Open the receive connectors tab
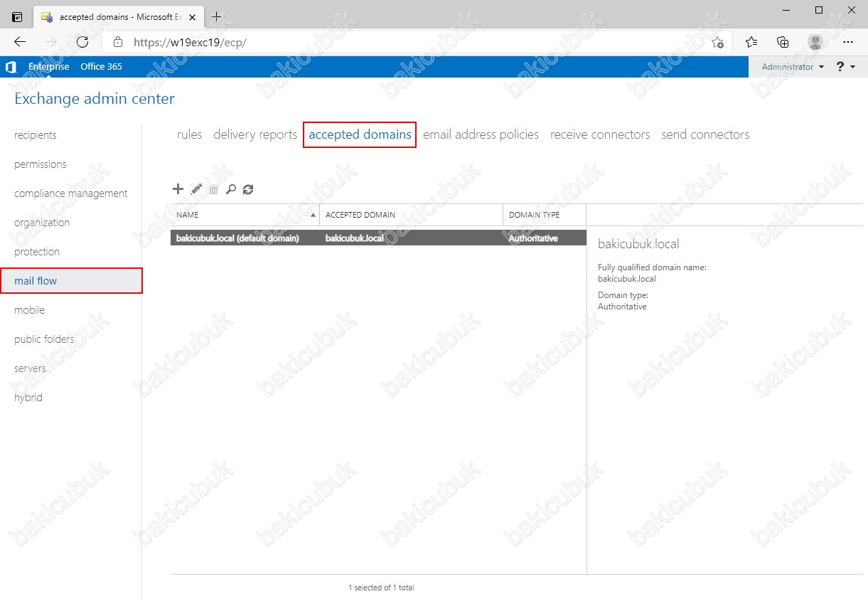Screen dimensions: 868x611 (600, 134)
